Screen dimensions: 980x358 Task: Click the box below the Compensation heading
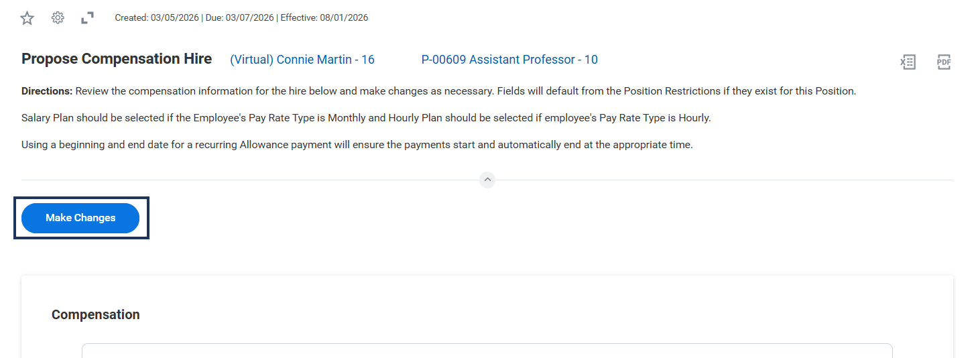click(487, 351)
